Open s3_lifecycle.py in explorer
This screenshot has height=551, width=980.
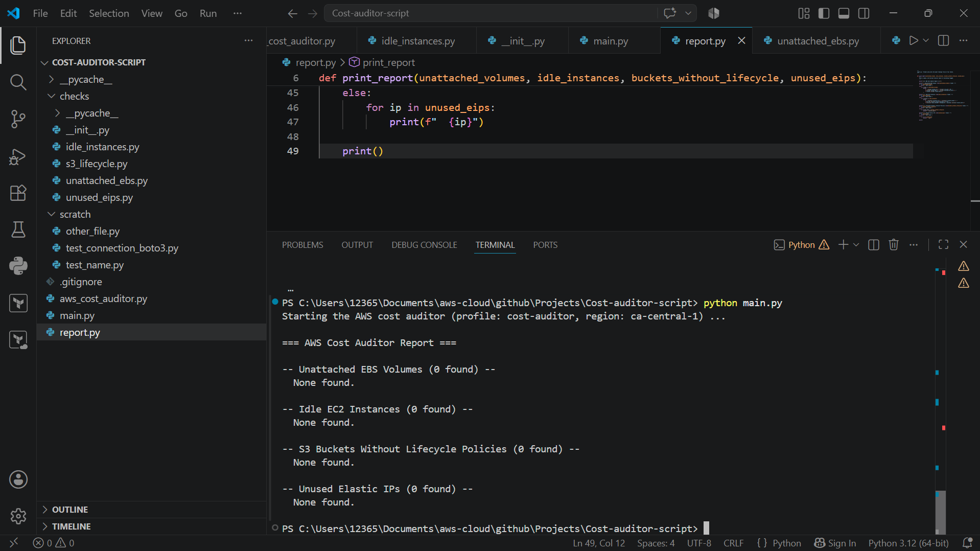pyautogui.click(x=97, y=164)
